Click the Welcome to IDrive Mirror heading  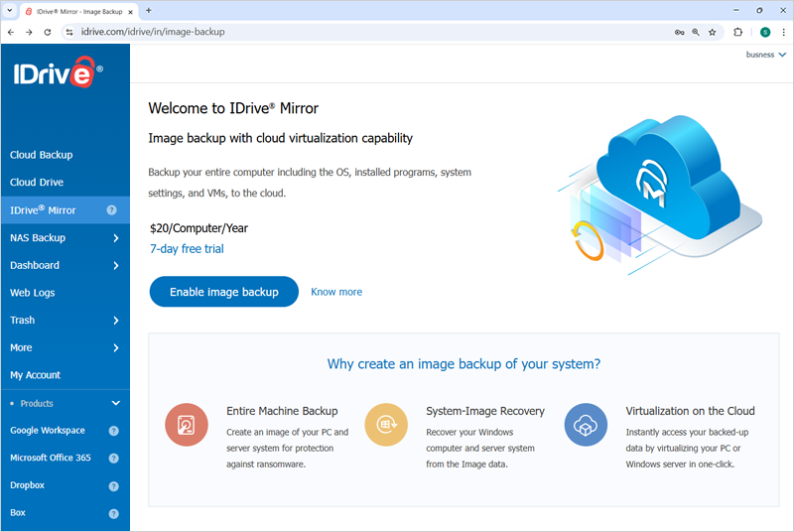[x=233, y=108]
